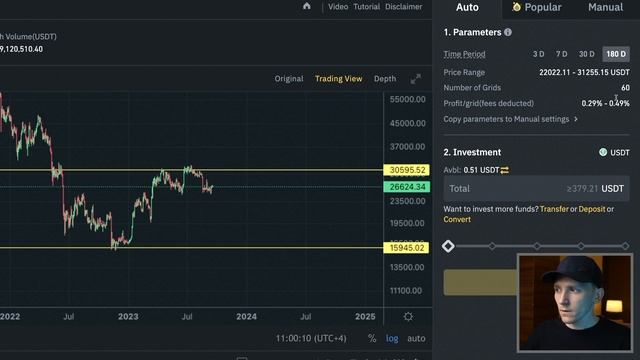640x360 pixels.
Task: Select the Number of Grids value 60
Action: (x=625, y=88)
